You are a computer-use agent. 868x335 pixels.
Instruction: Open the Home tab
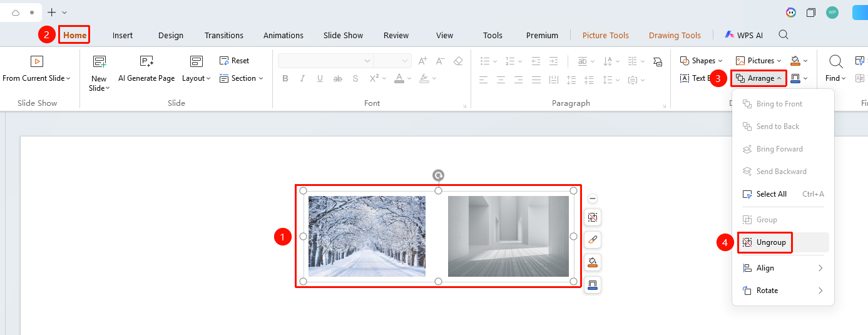(x=74, y=35)
